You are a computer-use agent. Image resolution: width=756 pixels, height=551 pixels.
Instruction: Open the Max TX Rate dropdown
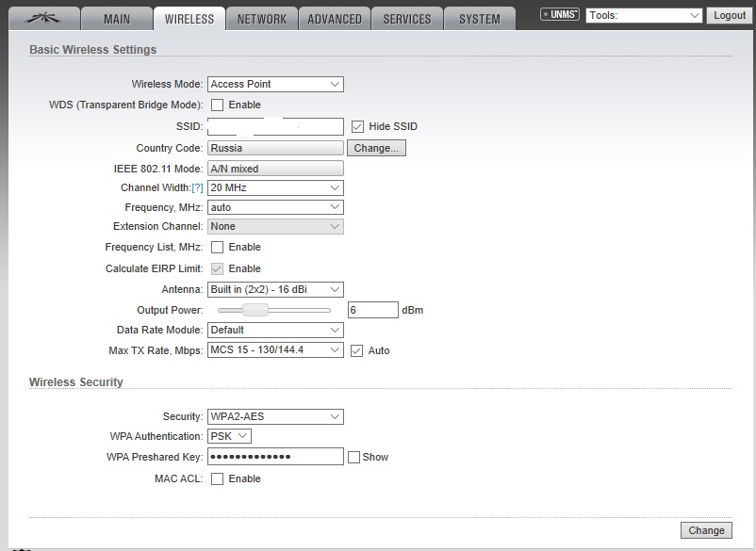pos(275,350)
